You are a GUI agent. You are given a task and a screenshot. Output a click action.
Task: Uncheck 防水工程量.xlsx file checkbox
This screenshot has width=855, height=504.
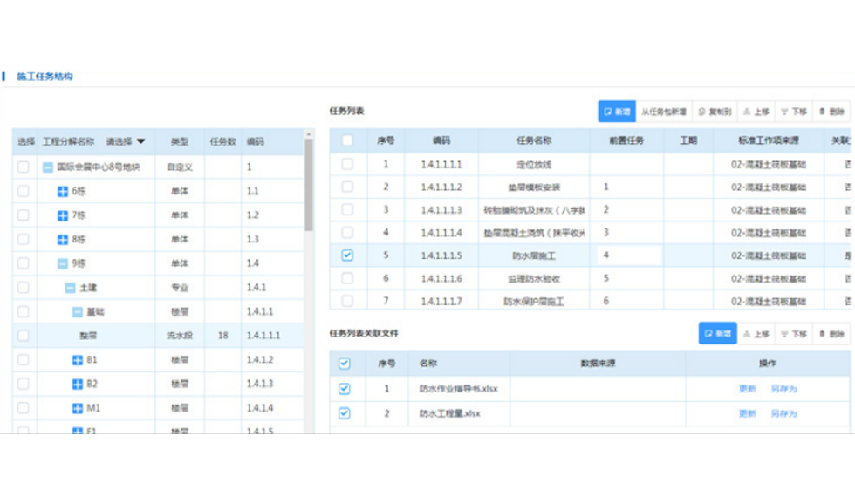point(344,413)
